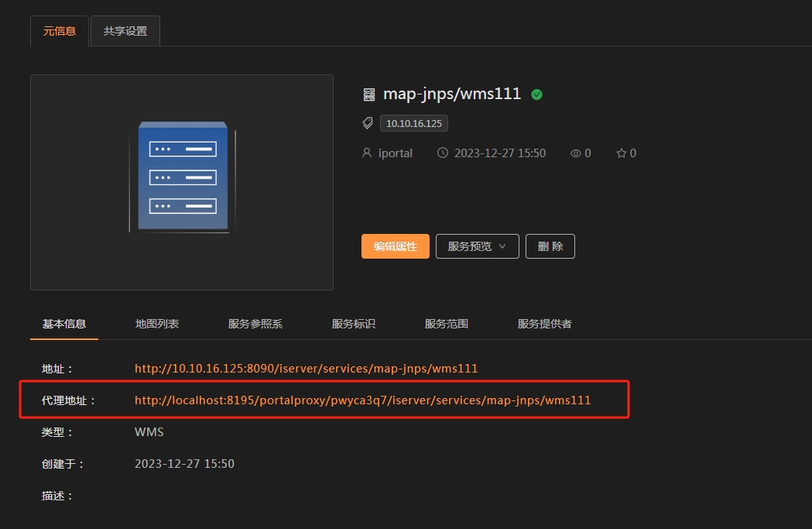Image resolution: width=812 pixels, height=529 pixels.
Task: Click the user icon next to iportal
Action: click(x=367, y=153)
